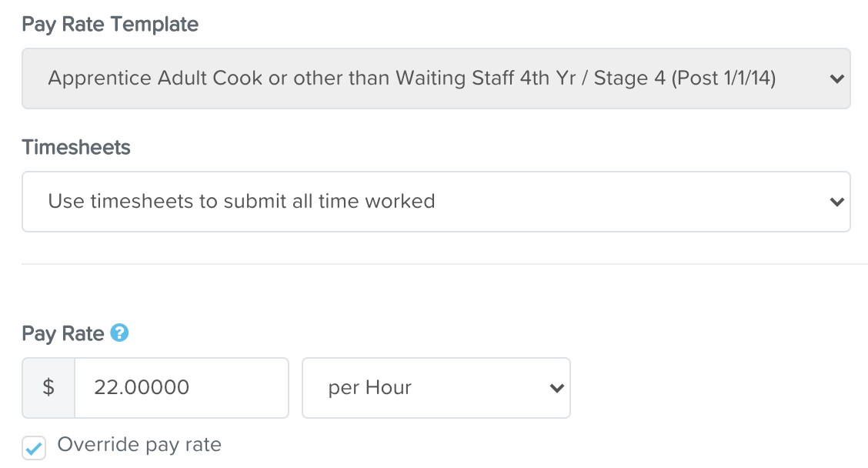The height and width of the screenshot is (468, 868).
Task: Click the horizontal divider below Timesheets
Action: coord(445,264)
